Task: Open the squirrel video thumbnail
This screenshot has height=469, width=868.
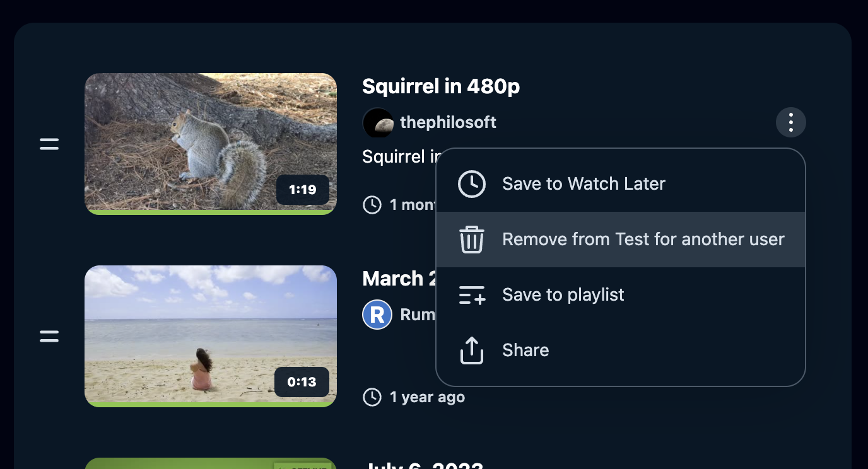Action: point(189,139)
